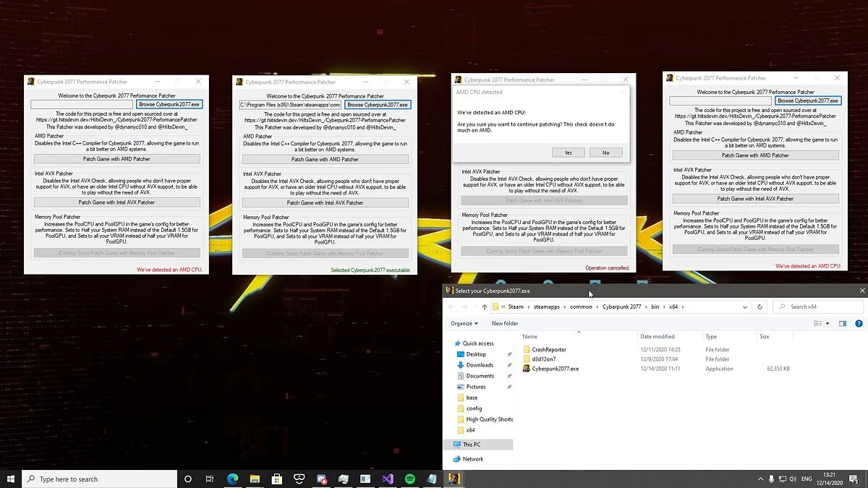Image resolution: width=868 pixels, height=488 pixels.
Task: Open the file dialog Help icon
Action: tap(859, 323)
